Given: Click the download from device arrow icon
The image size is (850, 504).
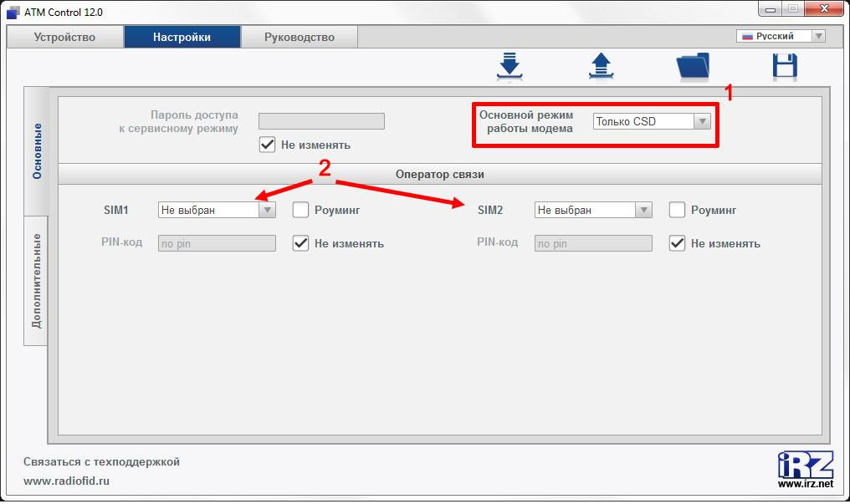Looking at the screenshot, I should coord(509,66).
